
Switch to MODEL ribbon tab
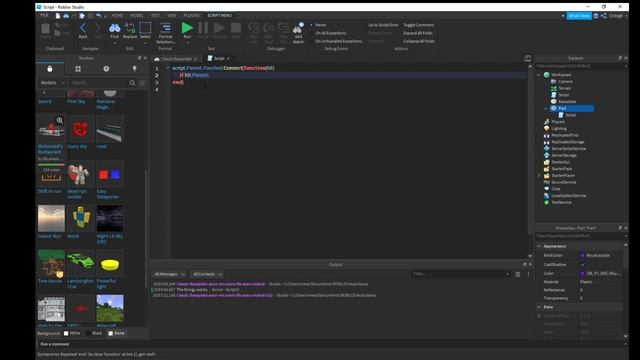(137, 16)
